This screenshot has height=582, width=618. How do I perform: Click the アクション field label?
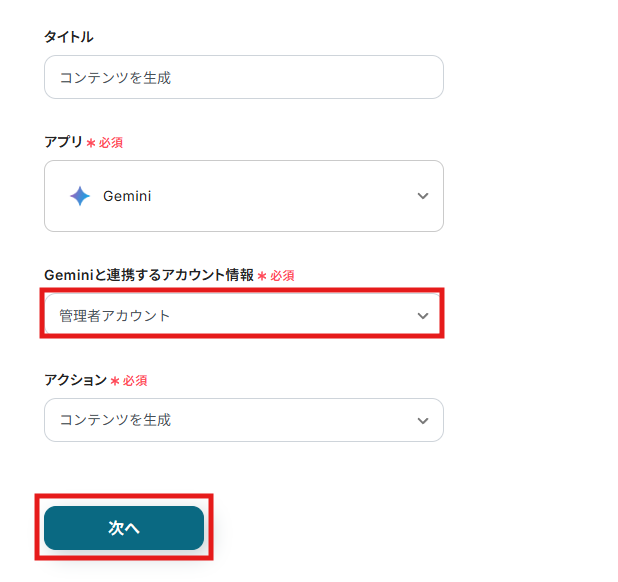pos(75,380)
